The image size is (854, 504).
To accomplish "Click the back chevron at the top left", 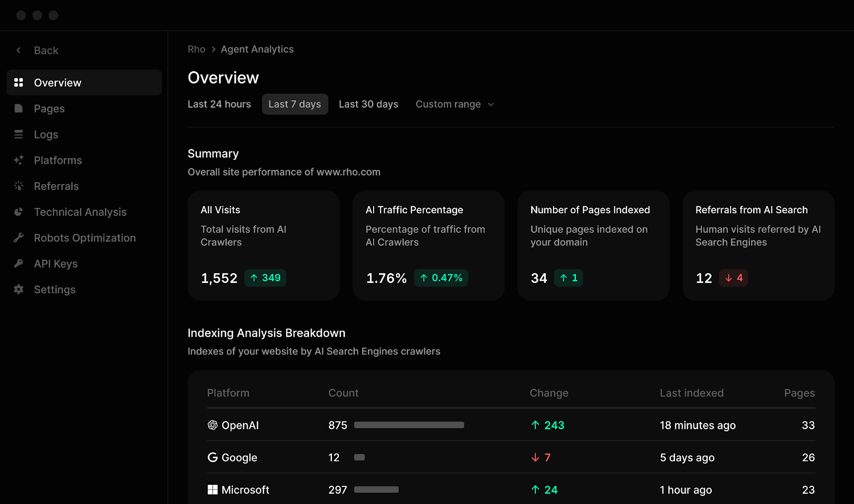I will point(19,50).
